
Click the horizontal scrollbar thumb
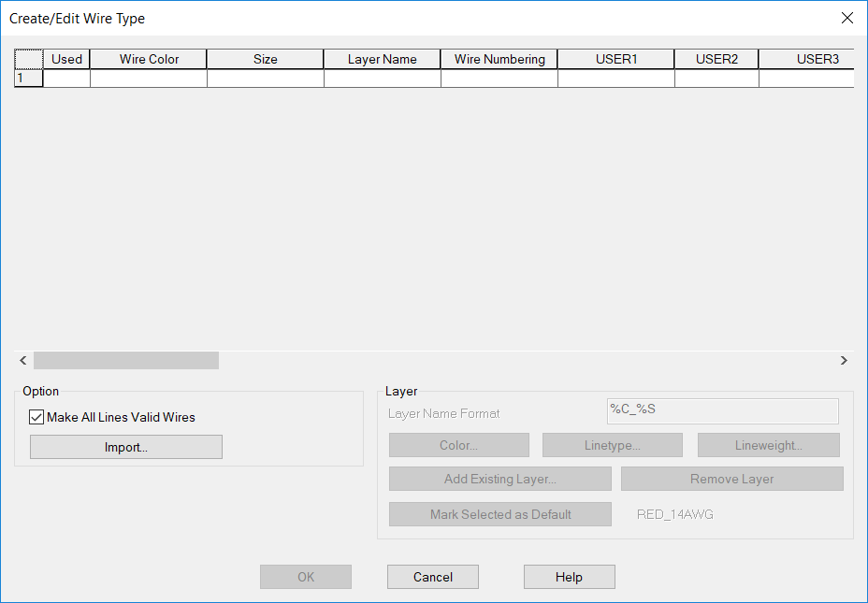point(126,361)
